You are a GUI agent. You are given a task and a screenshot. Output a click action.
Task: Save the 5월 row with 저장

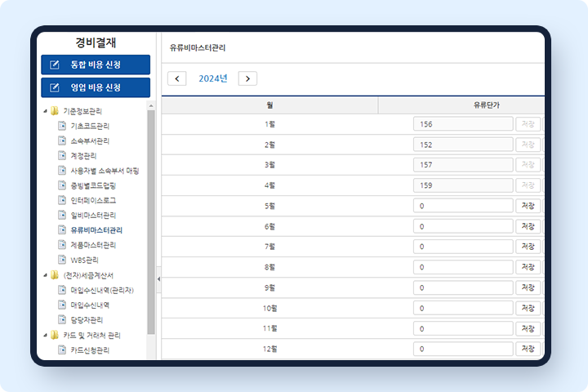tap(528, 206)
